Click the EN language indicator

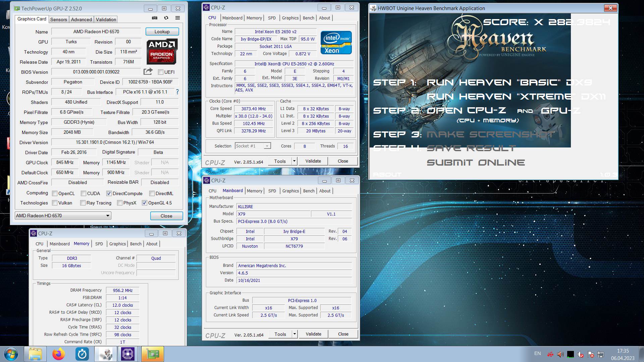point(537,354)
